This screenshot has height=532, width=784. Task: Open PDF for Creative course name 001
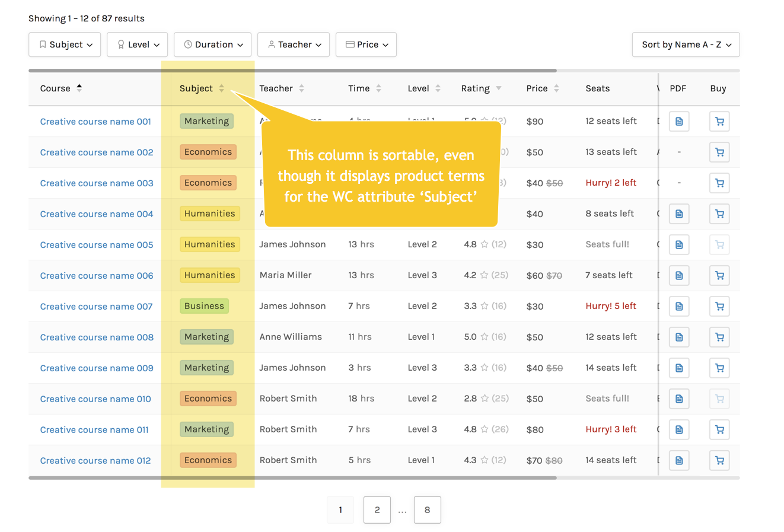click(679, 122)
